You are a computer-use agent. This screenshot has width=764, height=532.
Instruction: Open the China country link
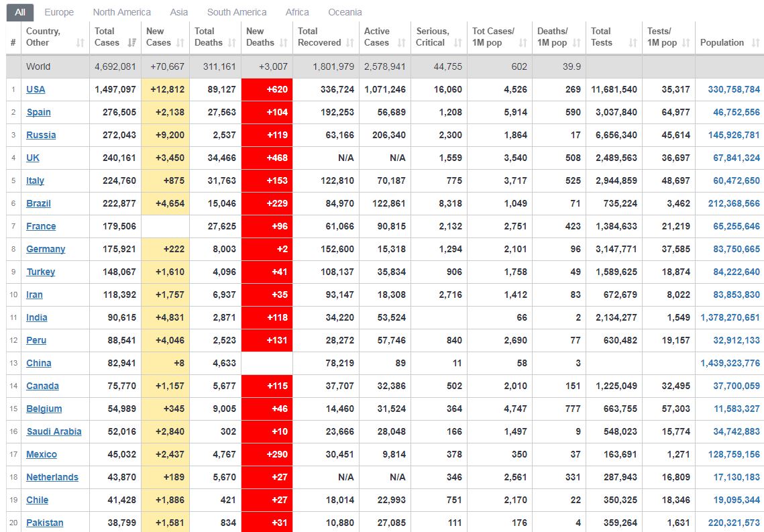click(x=38, y=364)
